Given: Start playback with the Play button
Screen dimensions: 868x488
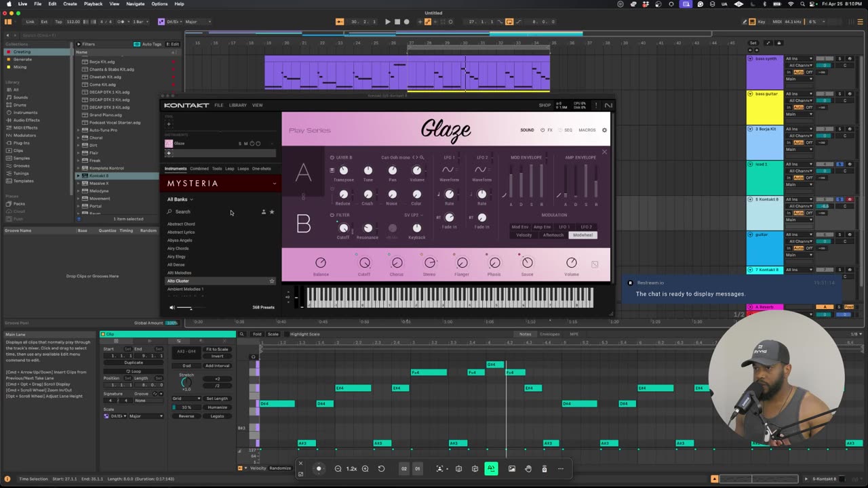Looking at the screenshot, I should 387,22.
